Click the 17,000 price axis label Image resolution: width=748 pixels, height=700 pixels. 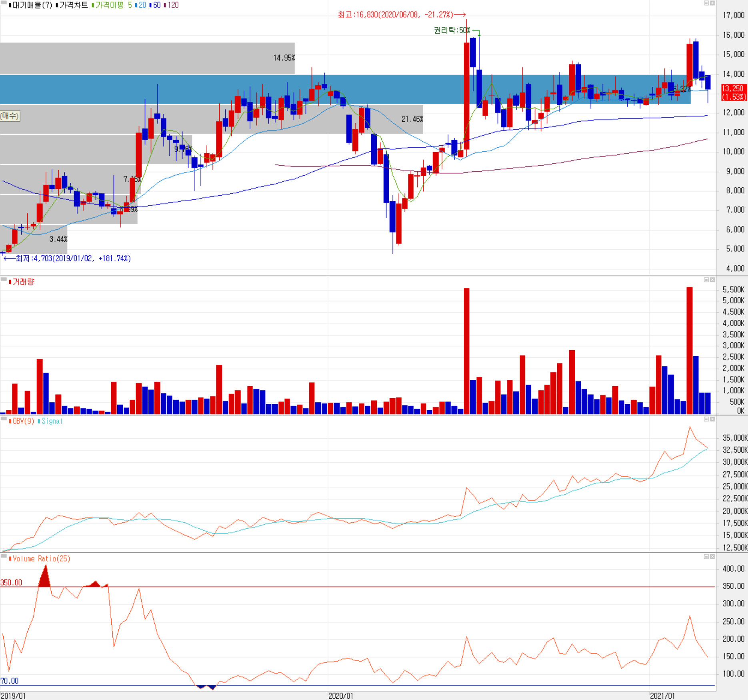[733, 16]
